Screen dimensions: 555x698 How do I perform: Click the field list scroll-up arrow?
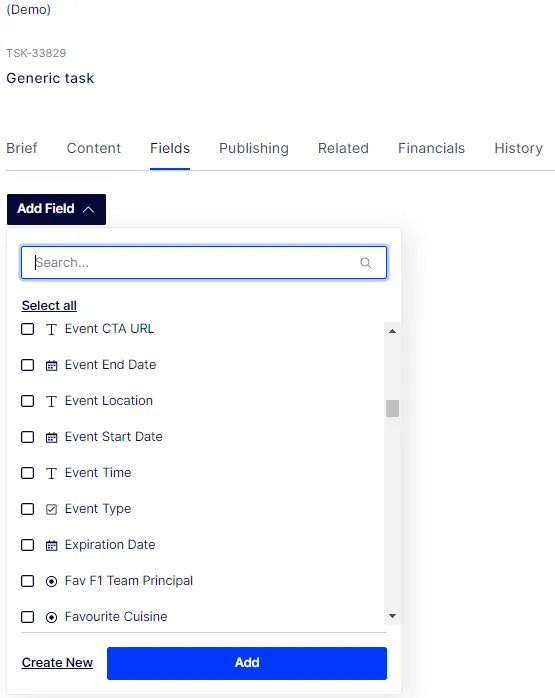pos(393,331)
